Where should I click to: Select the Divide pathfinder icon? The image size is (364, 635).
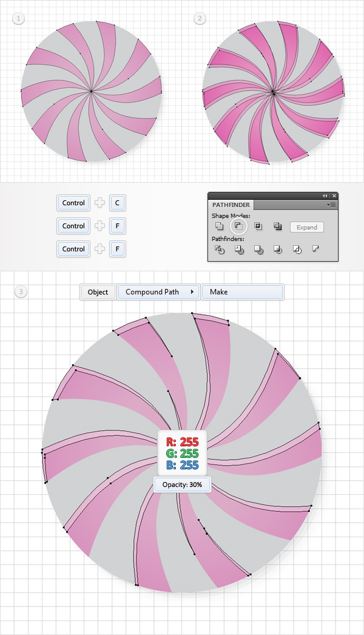click(219, 250)
